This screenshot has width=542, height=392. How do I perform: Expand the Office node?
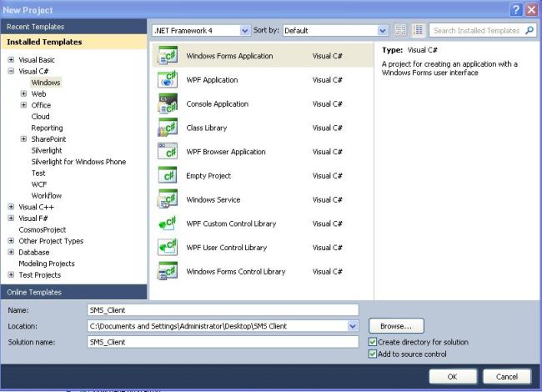(23, 105)
